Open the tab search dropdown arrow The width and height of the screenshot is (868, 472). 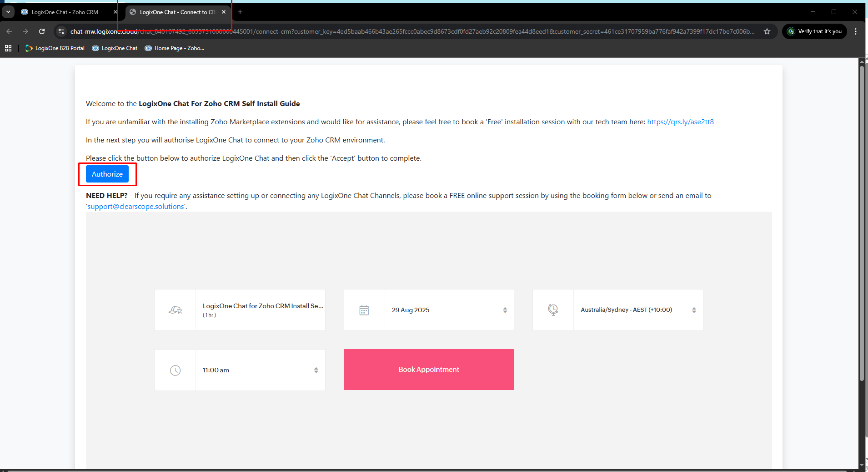8,12
